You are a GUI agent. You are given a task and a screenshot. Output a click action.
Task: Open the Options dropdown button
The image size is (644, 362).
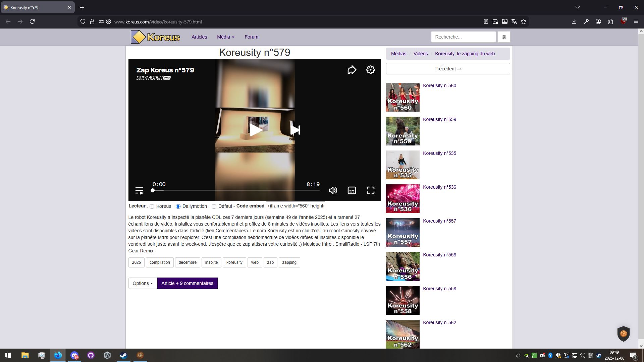point(143,283)
